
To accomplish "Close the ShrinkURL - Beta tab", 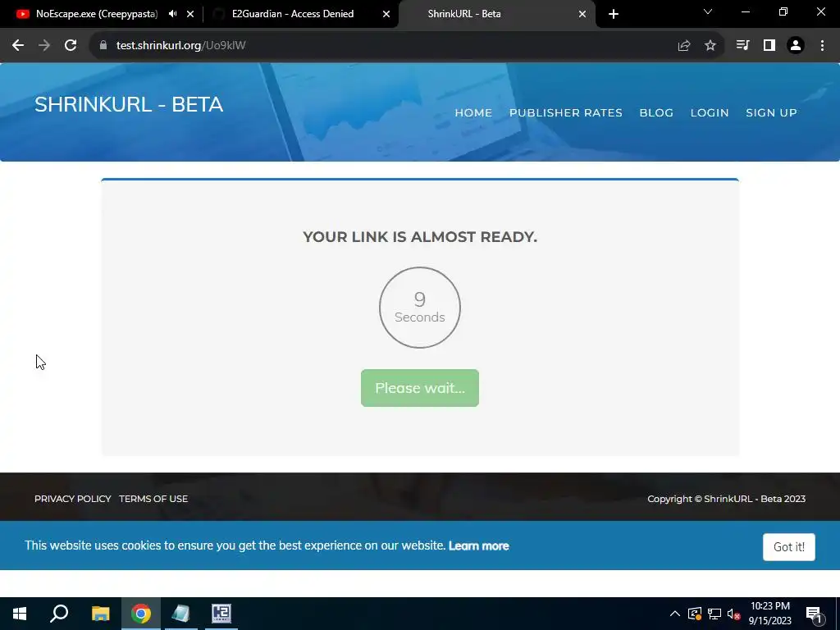I will pos(582,14).
